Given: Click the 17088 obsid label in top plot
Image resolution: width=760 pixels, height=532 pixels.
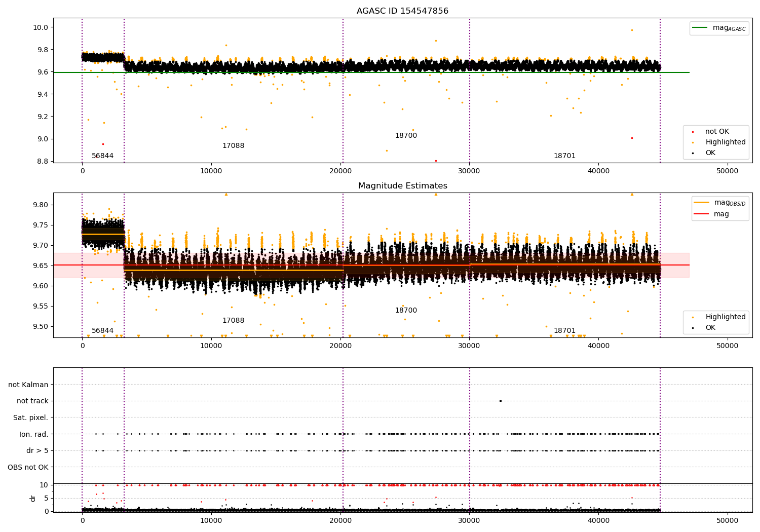Looking at the screenshot, I should coord(233,146).
